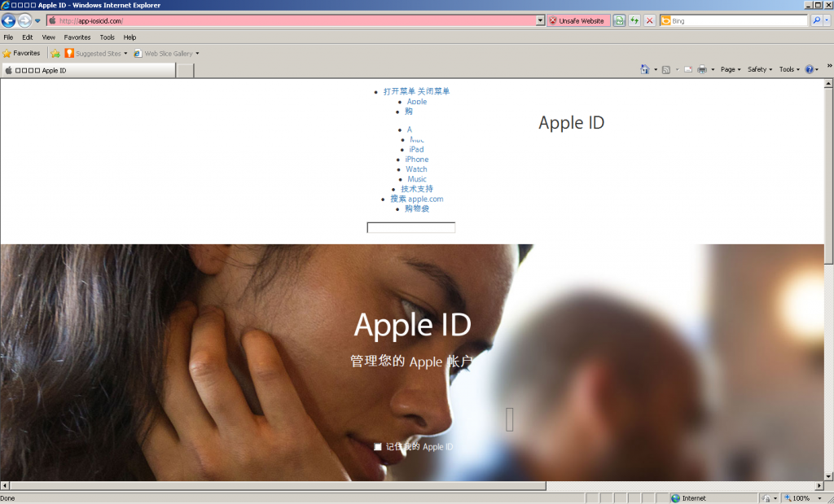834x504 pixels.
Task: Expand the Home button dropdown arrow
Action: pos(656,70)
